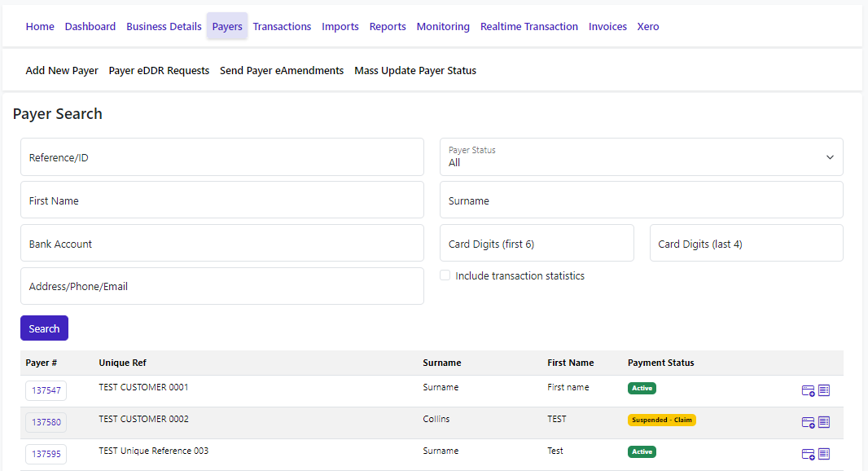Click the Card Digits (last 4) field
This screenshot has width=868, height=471.
tap(746, 243)
